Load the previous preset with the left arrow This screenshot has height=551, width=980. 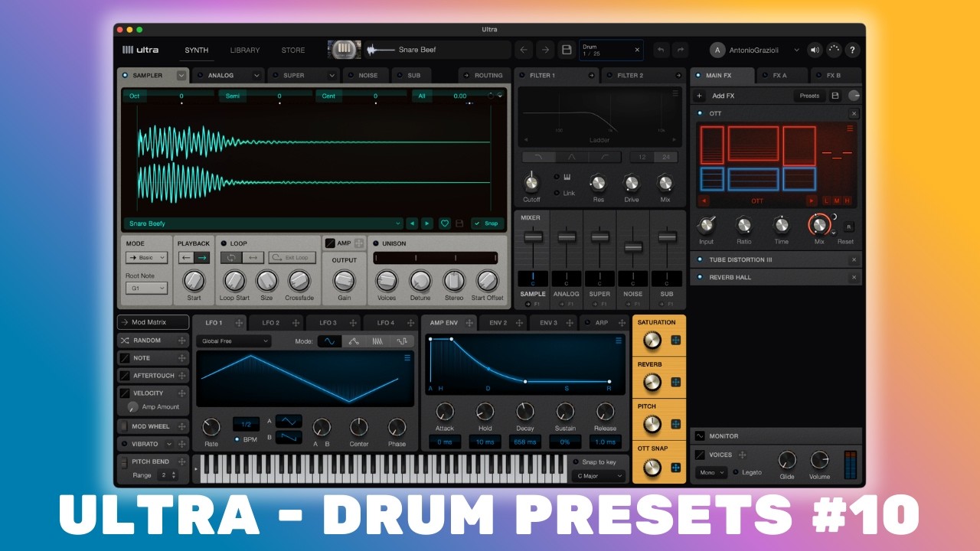pos(524,50)
